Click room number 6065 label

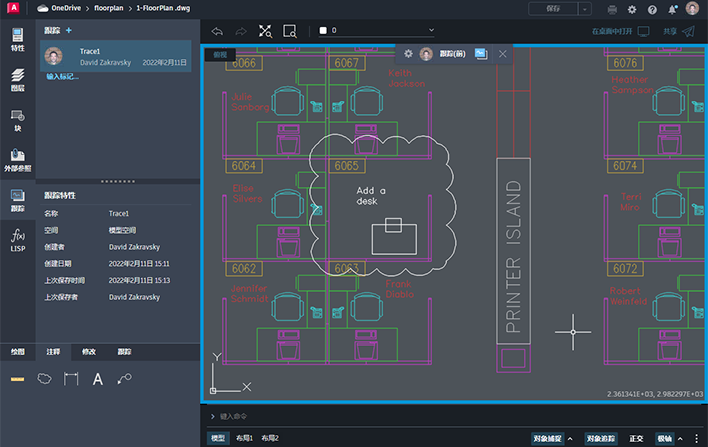(x=347, y=166)
